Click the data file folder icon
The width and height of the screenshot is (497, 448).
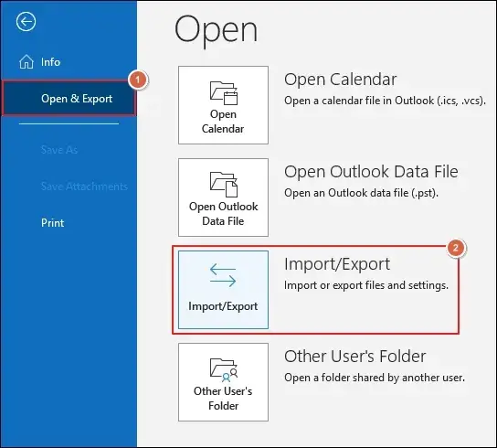(x=224, y=185)
